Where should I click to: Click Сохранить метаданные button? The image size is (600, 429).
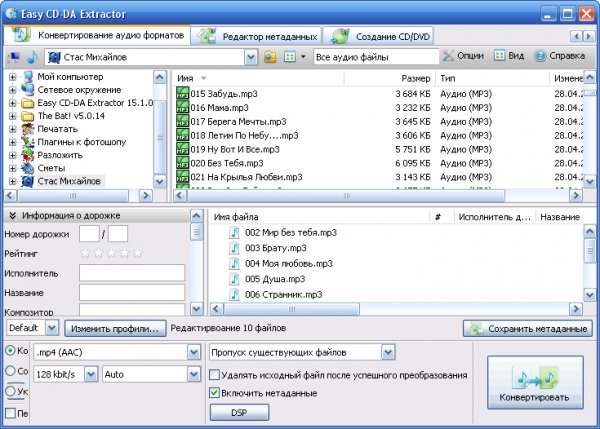point(529,329)
